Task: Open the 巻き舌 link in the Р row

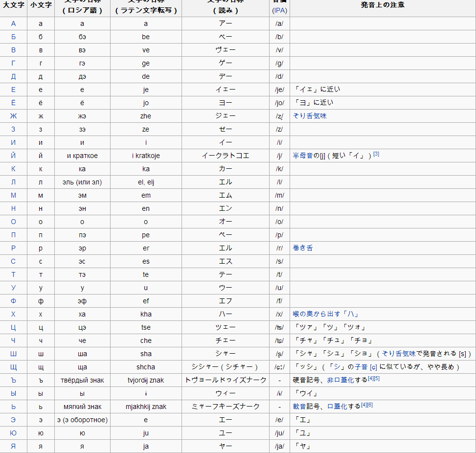Action: pos(303,248)
